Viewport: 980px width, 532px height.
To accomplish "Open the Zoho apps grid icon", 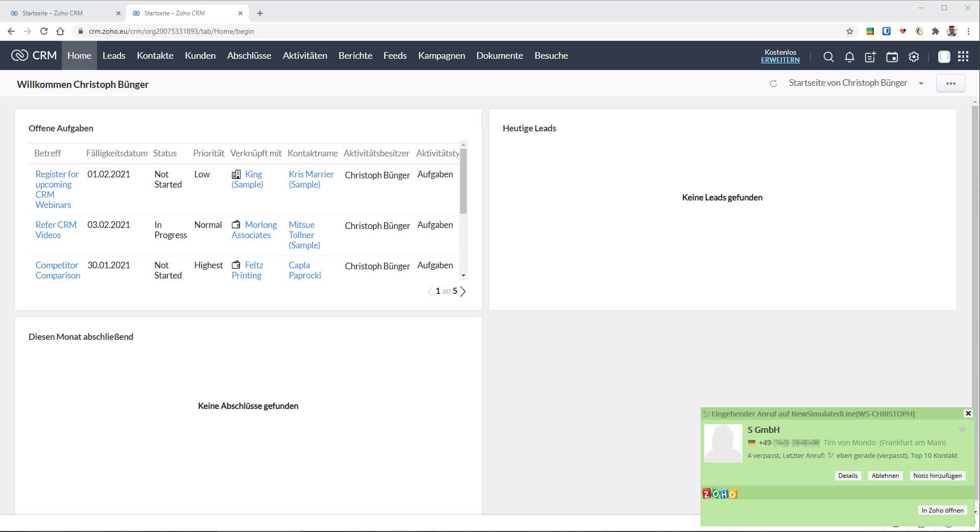I will click(963, 56).
